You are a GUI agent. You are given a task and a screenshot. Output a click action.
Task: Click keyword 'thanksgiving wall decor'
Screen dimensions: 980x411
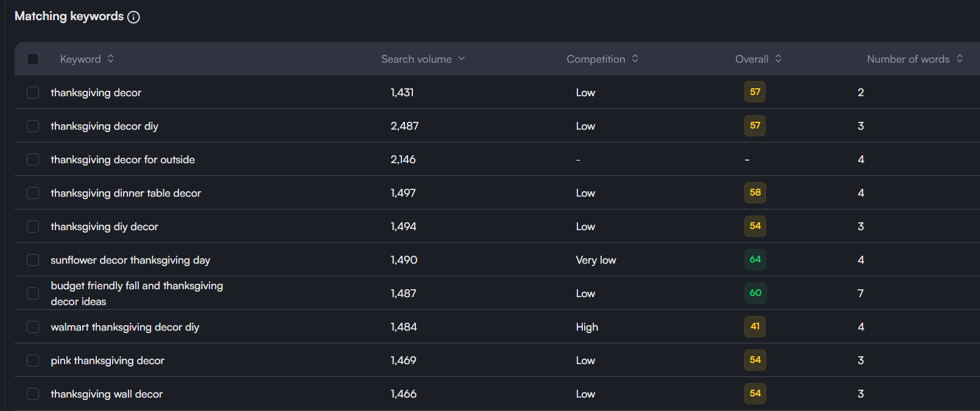107,394
